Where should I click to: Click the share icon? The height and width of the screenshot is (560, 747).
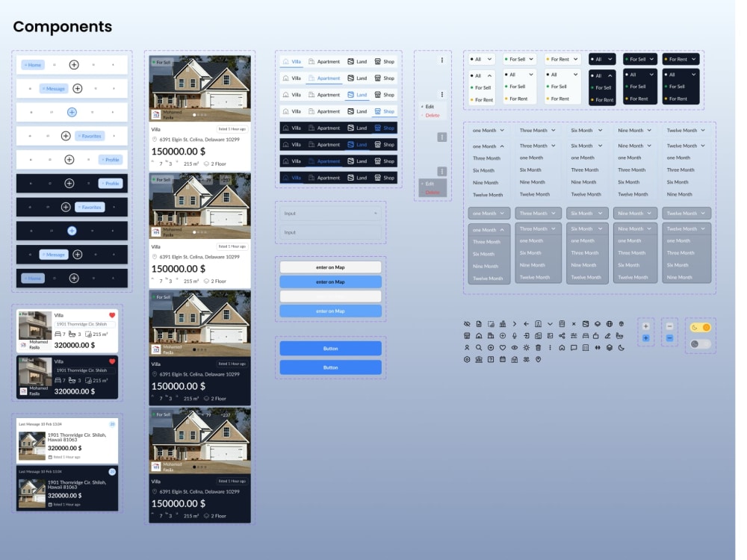click(x=562, y=336)
